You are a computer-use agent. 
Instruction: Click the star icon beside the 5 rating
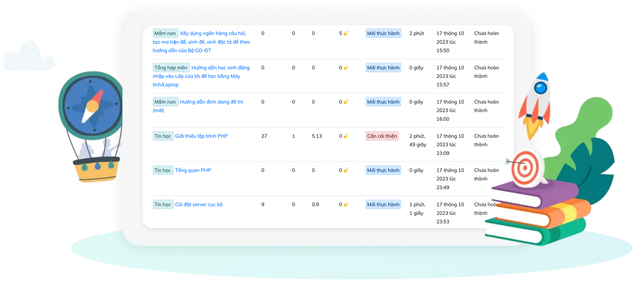pos(346,33)
